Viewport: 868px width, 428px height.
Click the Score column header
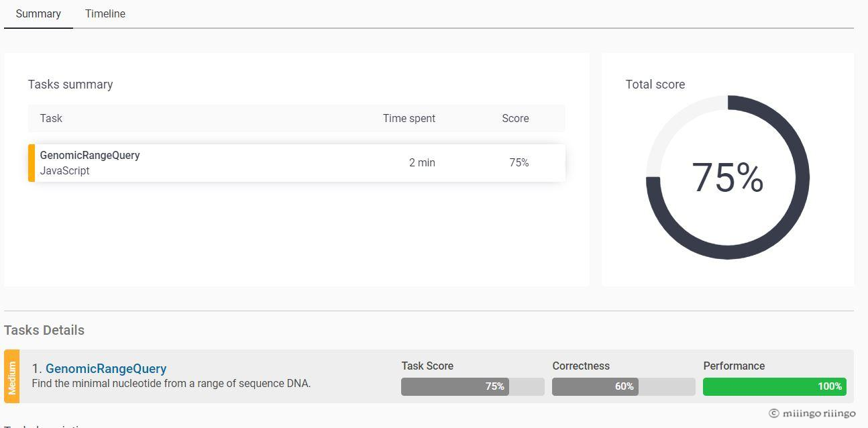click(515, 118)
